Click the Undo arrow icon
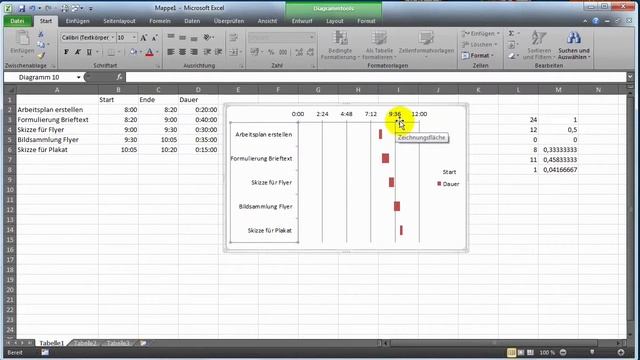Screen dimensions: 640x360 pyautogui.click(x=33, y=8)
